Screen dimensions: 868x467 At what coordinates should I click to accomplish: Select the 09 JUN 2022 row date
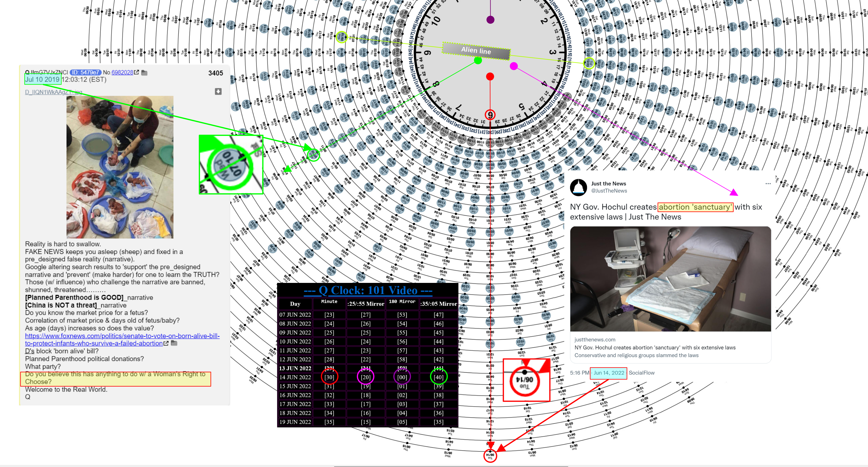[295, 333]
